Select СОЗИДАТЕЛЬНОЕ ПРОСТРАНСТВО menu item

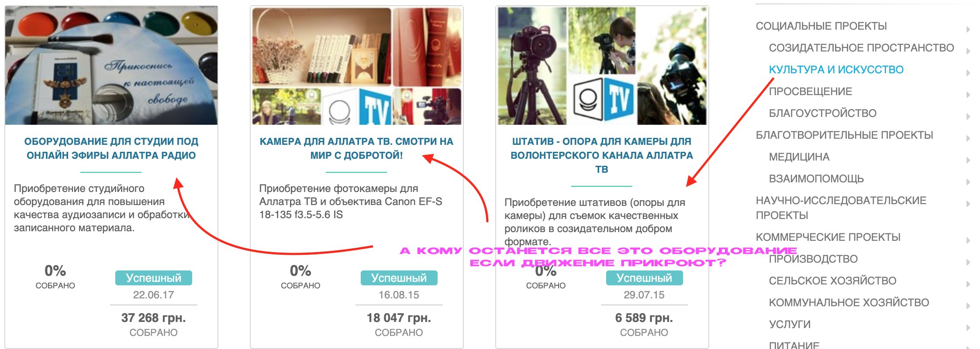point(861,48)
